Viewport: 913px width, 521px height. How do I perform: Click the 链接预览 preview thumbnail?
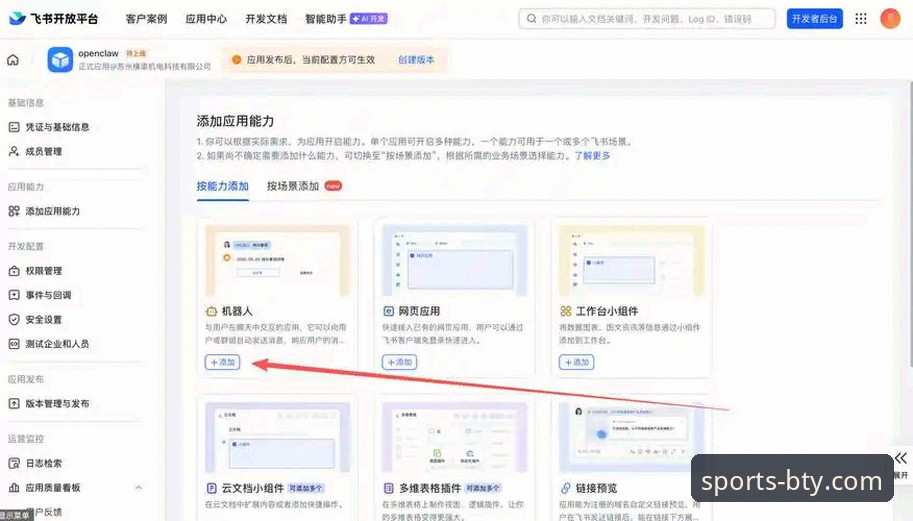[x=631, y=437]
